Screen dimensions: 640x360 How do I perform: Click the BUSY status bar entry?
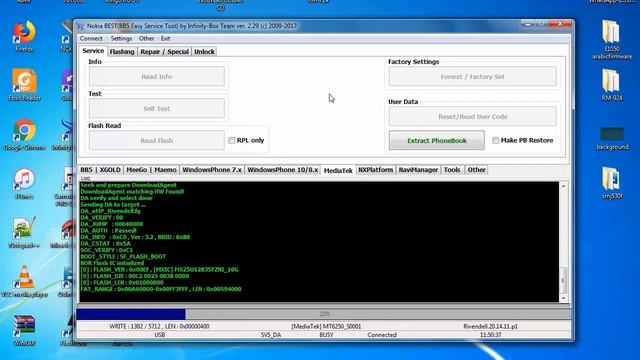326,335
